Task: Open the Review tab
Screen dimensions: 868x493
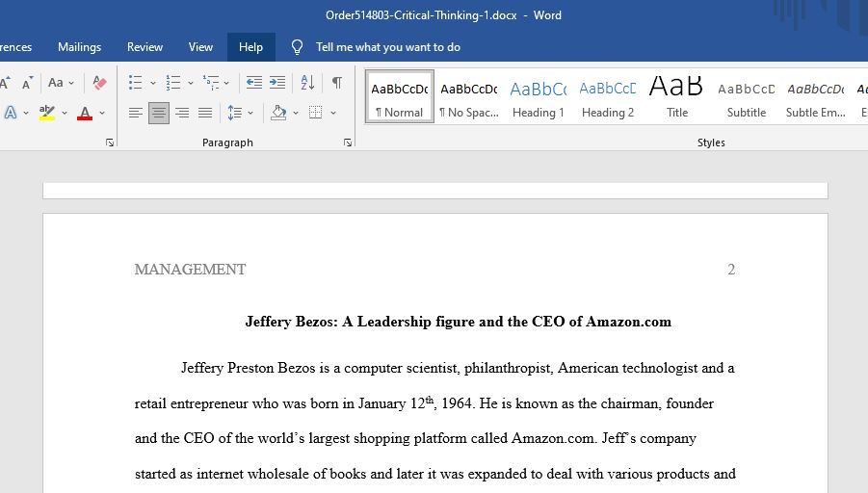Action: click(145, 47)
